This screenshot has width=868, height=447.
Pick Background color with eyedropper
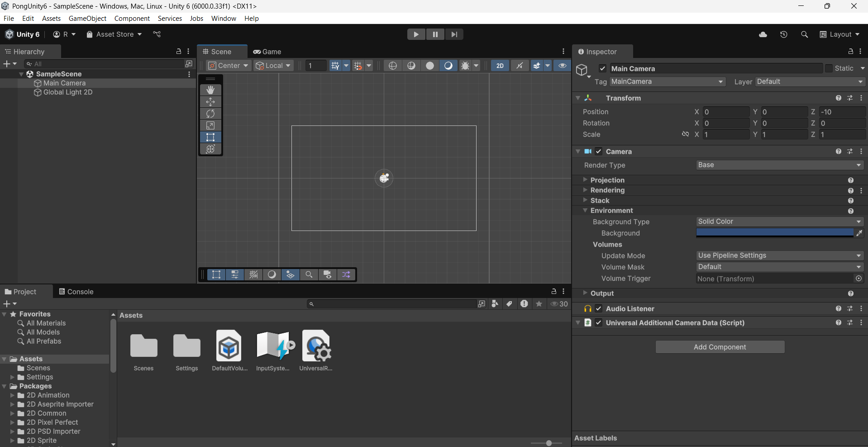859,233
